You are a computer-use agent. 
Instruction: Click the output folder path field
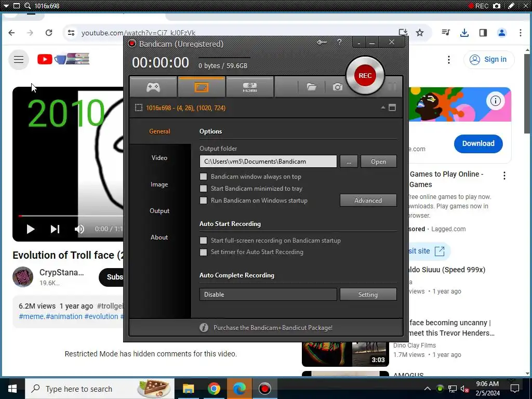(x=268, y=162)
